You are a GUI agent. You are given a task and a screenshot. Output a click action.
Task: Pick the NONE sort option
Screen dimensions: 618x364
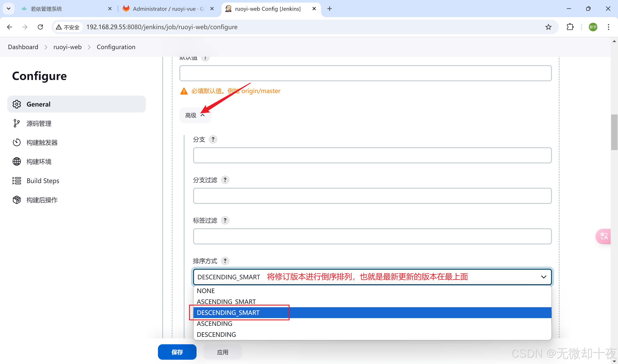click(x=206, y=291)
